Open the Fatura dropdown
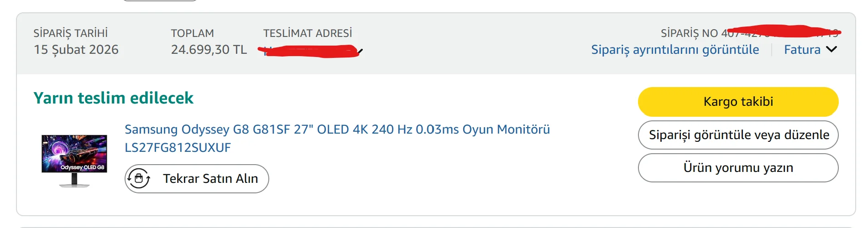 click(x=802, y=50)
